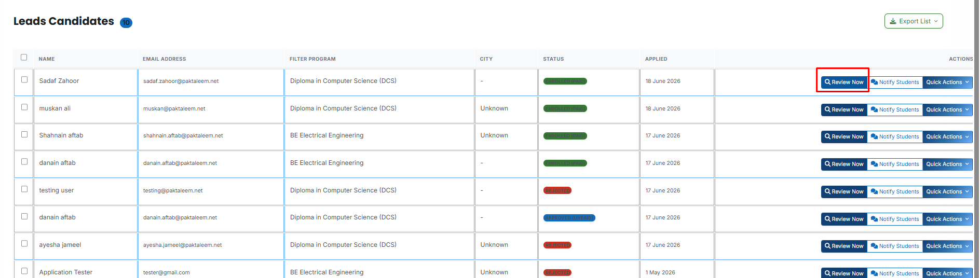
Task: Click the CITY column header
Action: click(x=486, y=59)
